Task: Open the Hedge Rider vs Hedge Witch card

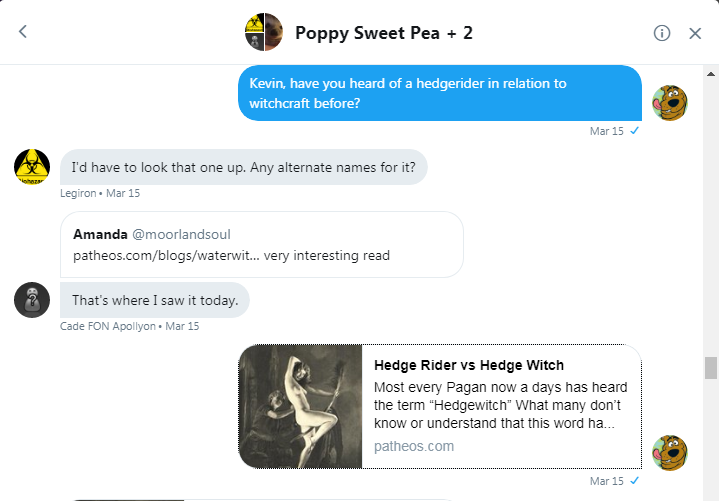Action: [500, 406]
